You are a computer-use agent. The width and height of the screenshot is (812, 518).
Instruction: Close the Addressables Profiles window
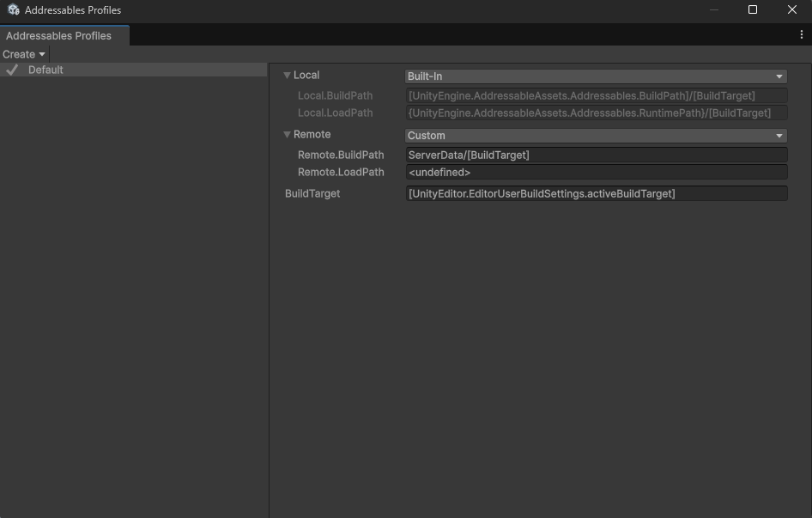[x=791, y=9]
